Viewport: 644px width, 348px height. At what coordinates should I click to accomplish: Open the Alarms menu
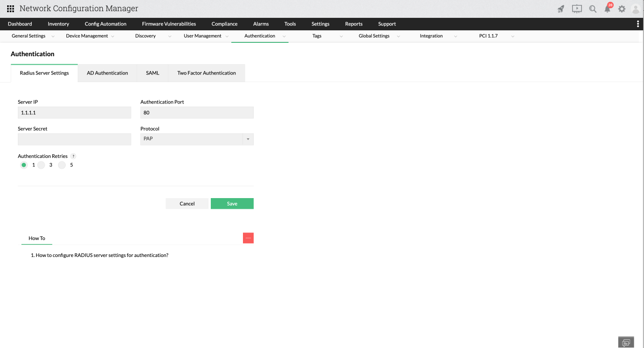[x=261, y=24]
